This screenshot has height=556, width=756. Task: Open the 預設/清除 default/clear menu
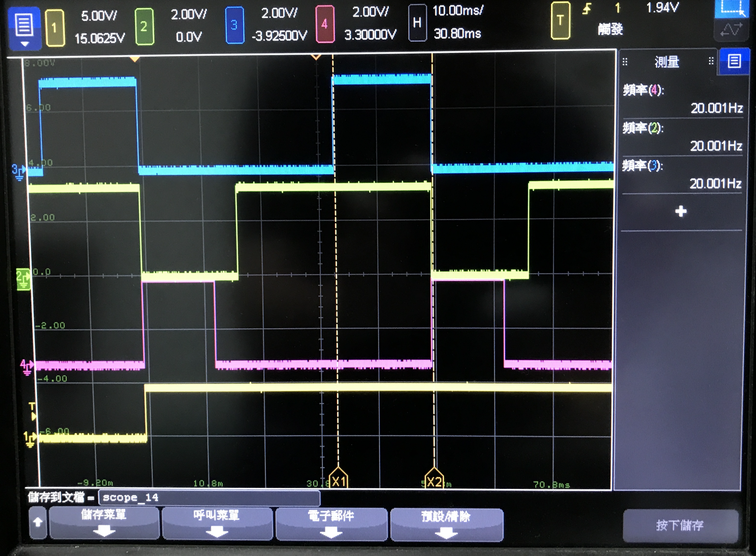pos(446,524)
